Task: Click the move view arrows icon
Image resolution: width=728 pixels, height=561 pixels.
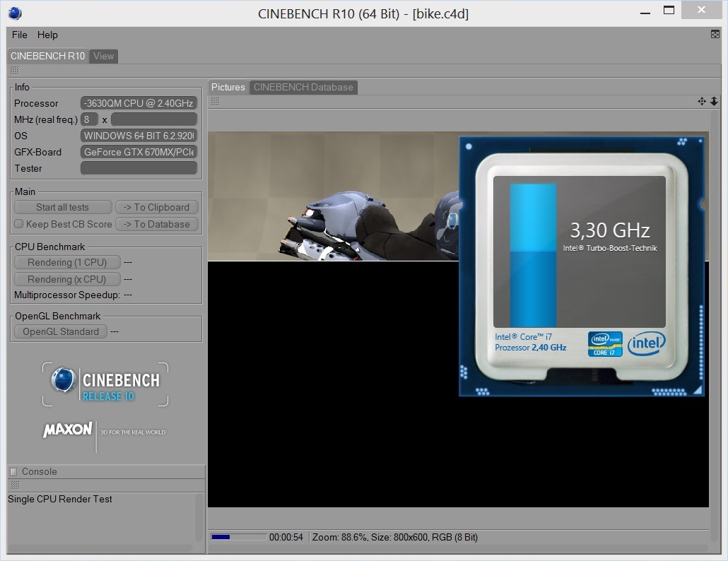Action: [702, 101]
